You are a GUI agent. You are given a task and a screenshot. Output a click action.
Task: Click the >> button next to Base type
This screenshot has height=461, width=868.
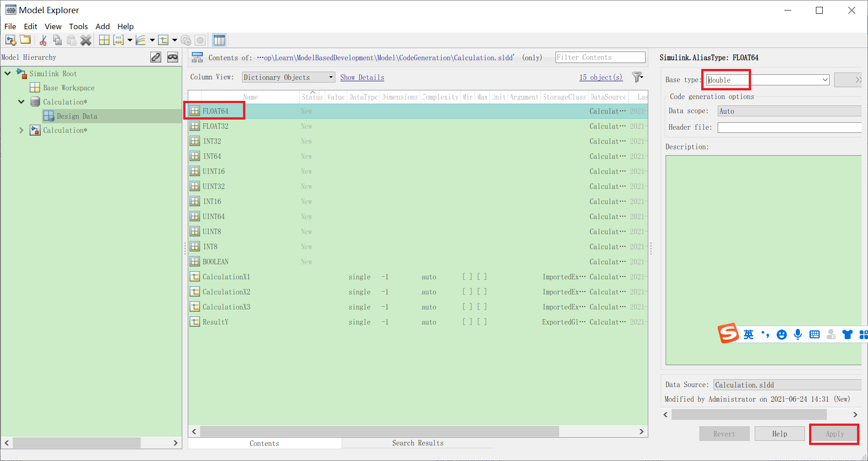tap(848, 80)
